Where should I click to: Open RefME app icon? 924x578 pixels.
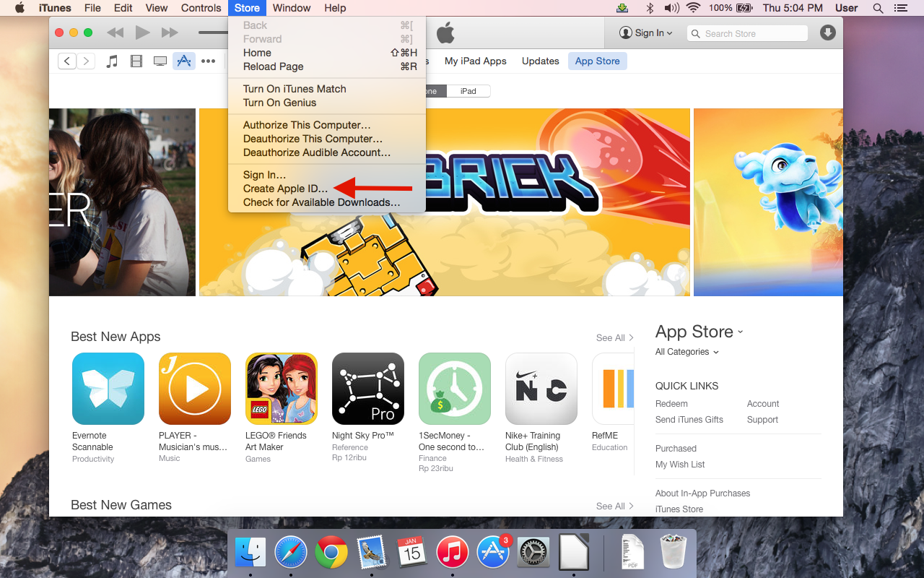613,389
